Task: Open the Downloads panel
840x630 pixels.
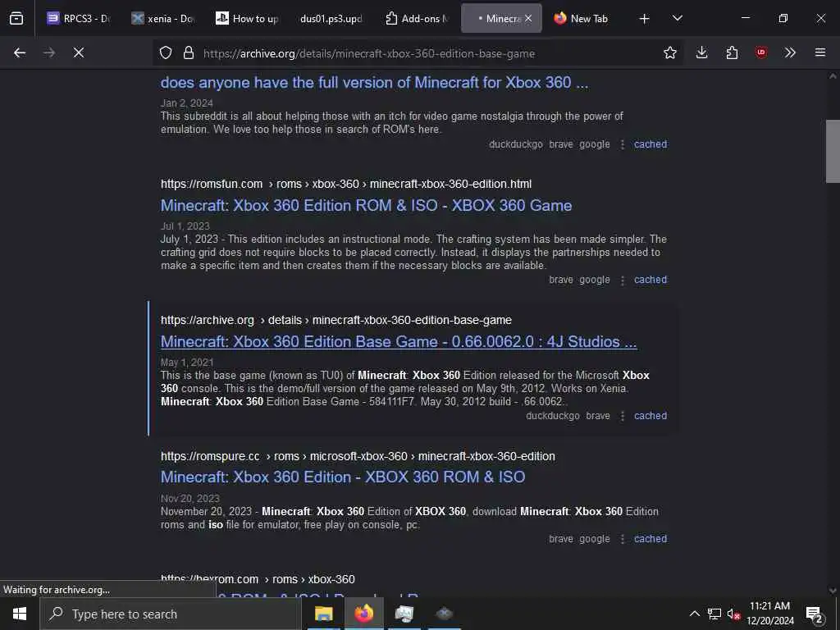Action: (x=702, y=52)
